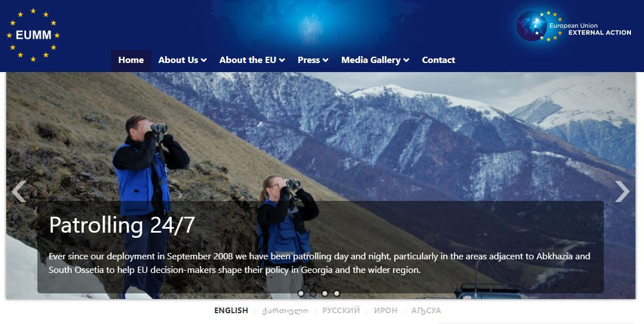Switch site language to ИРОН
The width and height of the screenshot is (644, 324).
385,310
